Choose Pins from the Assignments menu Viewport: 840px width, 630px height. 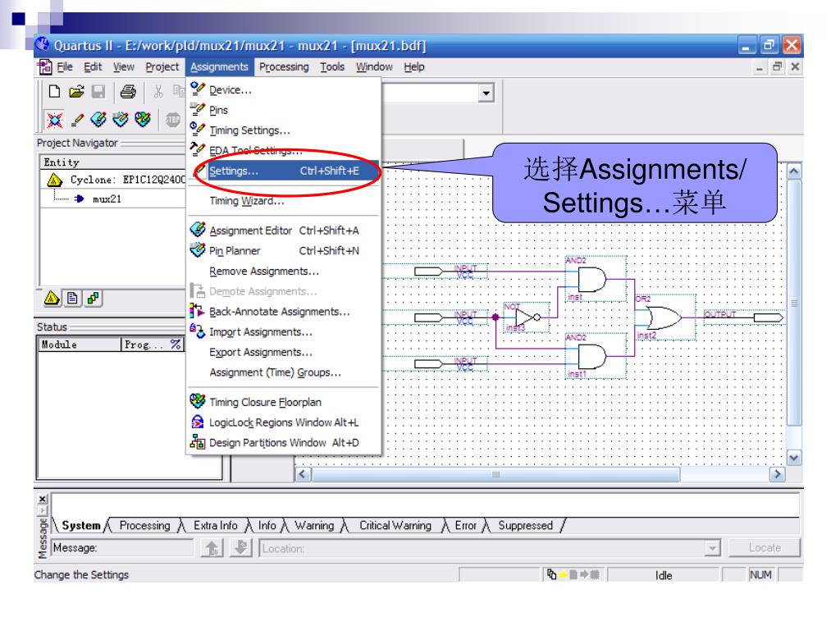coord(283,110)
